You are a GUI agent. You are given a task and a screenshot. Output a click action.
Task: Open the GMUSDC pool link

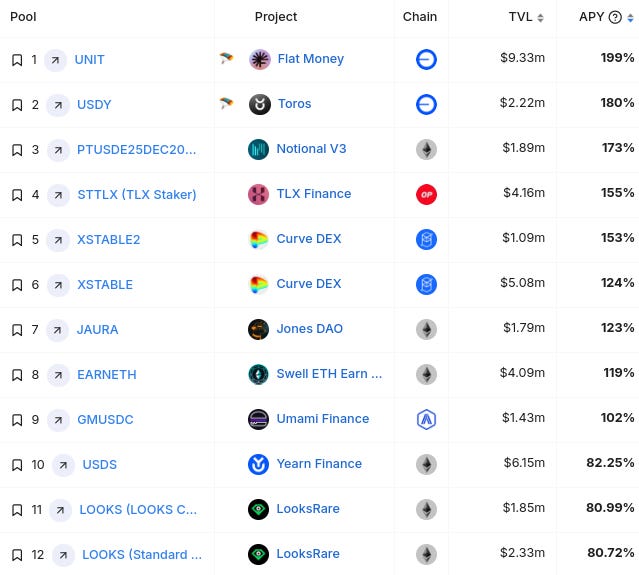(x=105, y=419)
